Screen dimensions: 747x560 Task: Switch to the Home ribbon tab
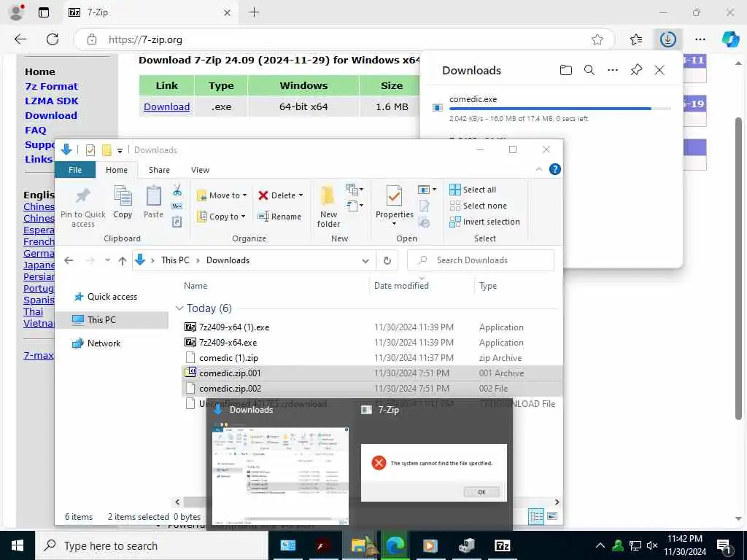[117, 170]
